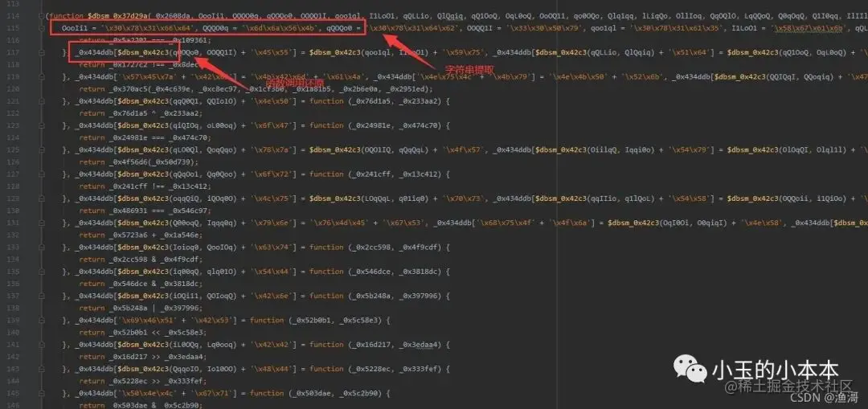The image size is (868, 409).
Task: Collapse the line 139 code block
Action: [x=43, y=320]
